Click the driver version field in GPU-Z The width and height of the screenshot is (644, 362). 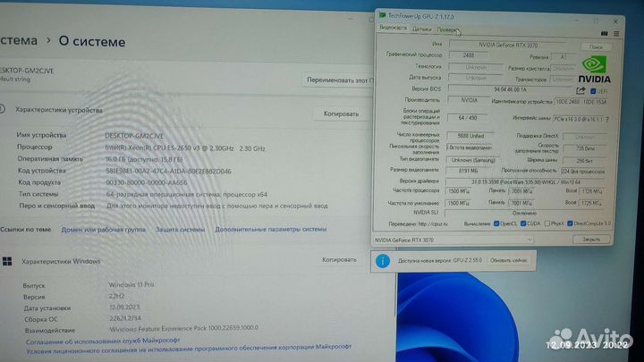[526, 181]
